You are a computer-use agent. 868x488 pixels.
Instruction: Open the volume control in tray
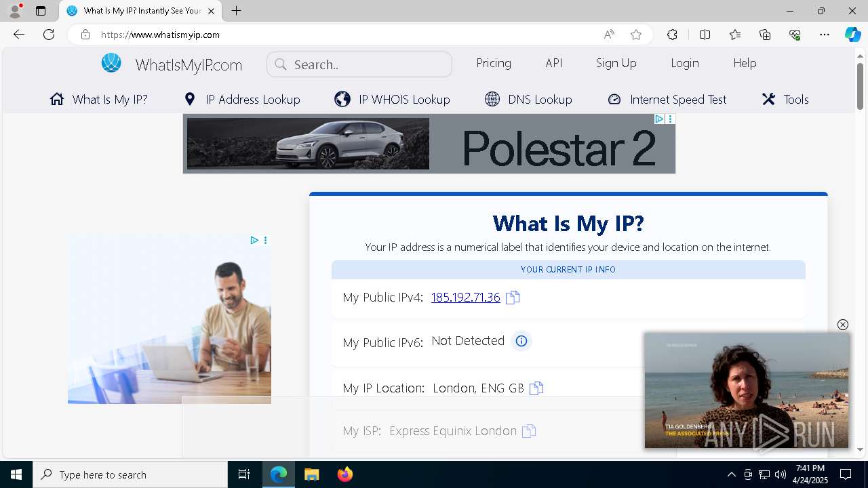click(781, 474)
